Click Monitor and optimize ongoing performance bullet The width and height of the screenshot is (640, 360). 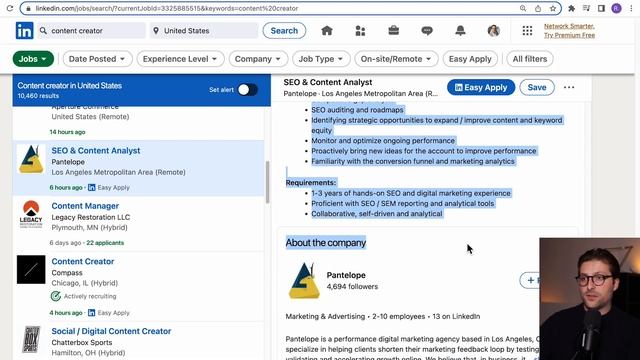[x=383, y=140]
